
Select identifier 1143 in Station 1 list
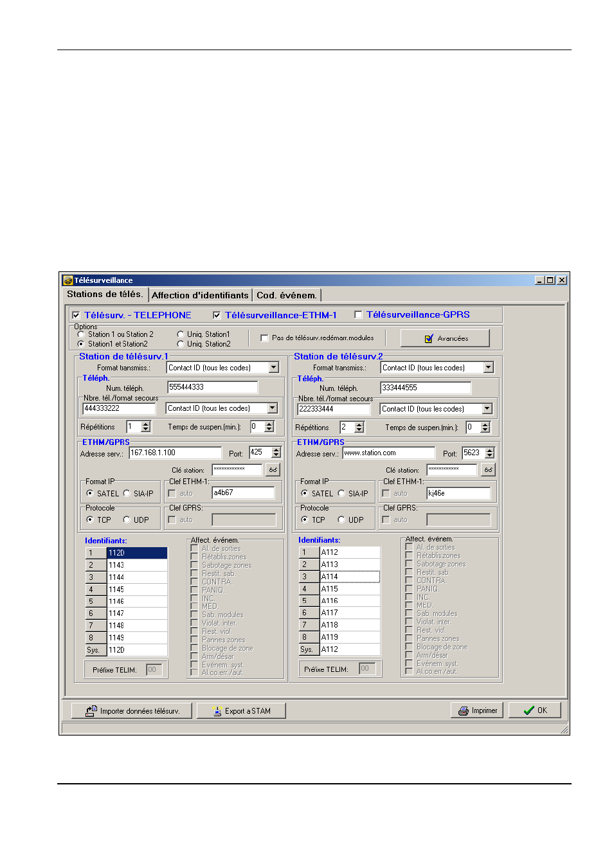[137, 565]
